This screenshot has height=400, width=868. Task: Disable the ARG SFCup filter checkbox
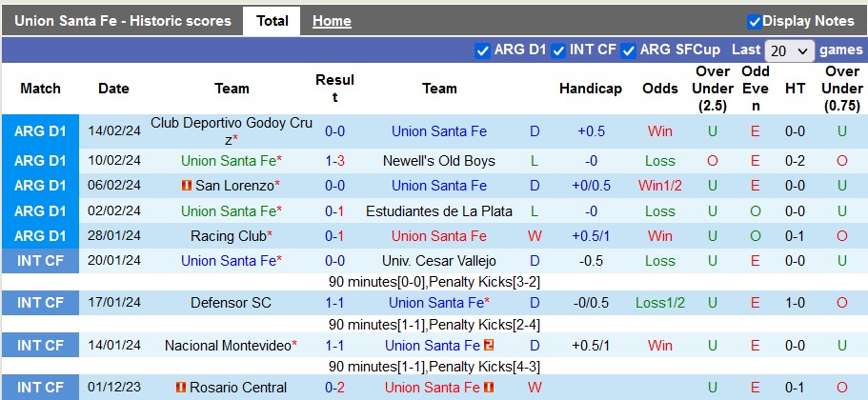[x=629, y=50]
